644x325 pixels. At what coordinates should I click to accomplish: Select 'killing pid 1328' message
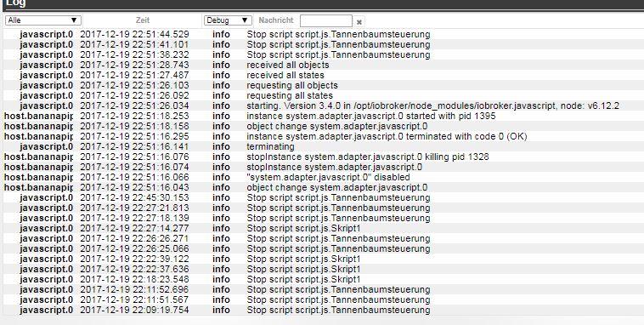pyautogui.click(x=368, y=157)
